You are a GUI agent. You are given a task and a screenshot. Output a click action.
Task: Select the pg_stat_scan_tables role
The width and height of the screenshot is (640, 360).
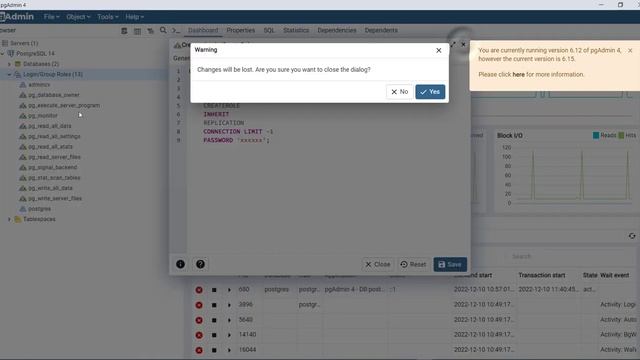[x=54, y=178]
